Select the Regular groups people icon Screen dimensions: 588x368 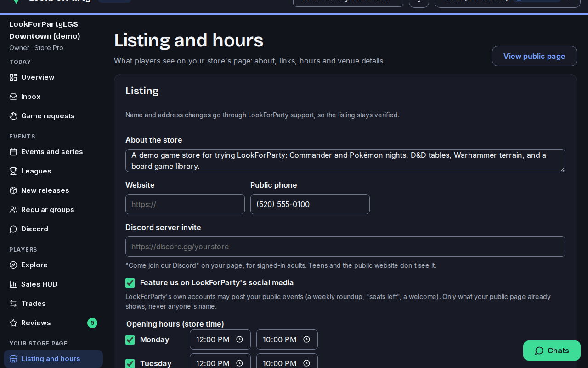(13, 210)
